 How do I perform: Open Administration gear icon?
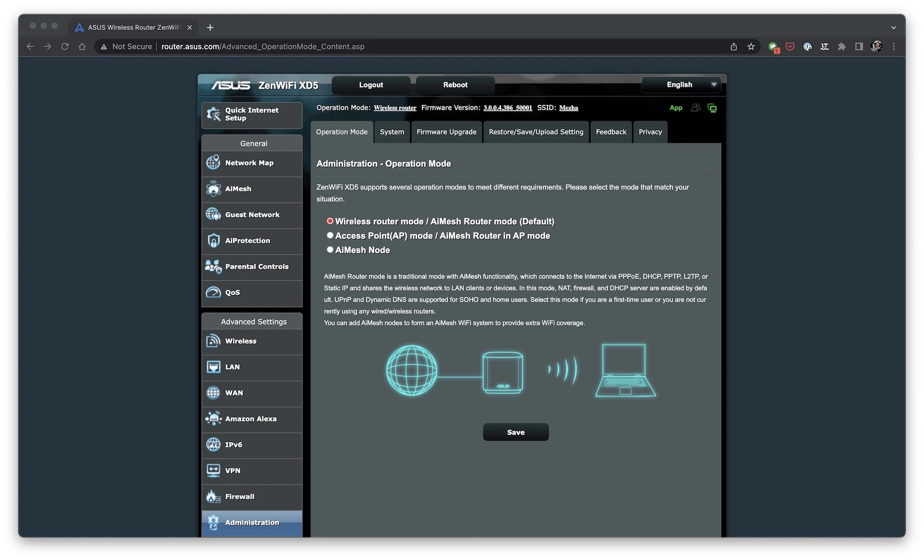click(213, 523)
